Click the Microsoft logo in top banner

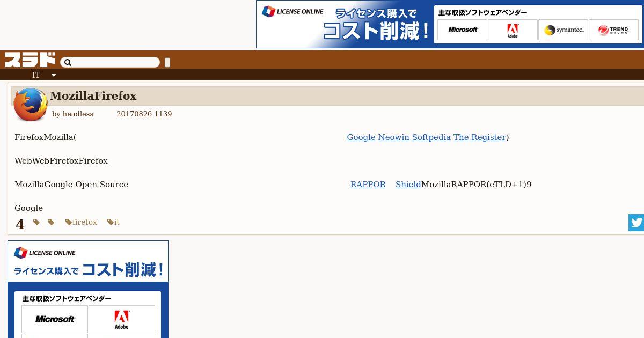(x=462, y=30)
